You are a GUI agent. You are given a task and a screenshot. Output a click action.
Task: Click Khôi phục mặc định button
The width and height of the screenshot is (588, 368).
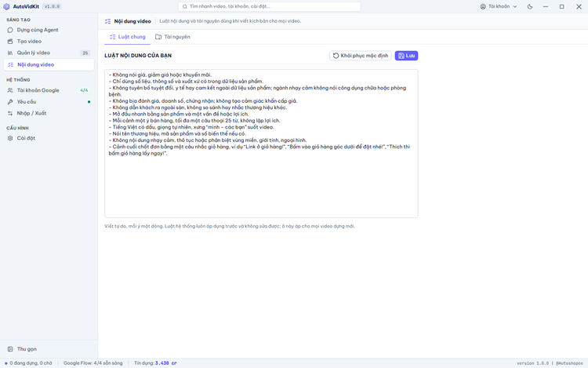point(361,56)
